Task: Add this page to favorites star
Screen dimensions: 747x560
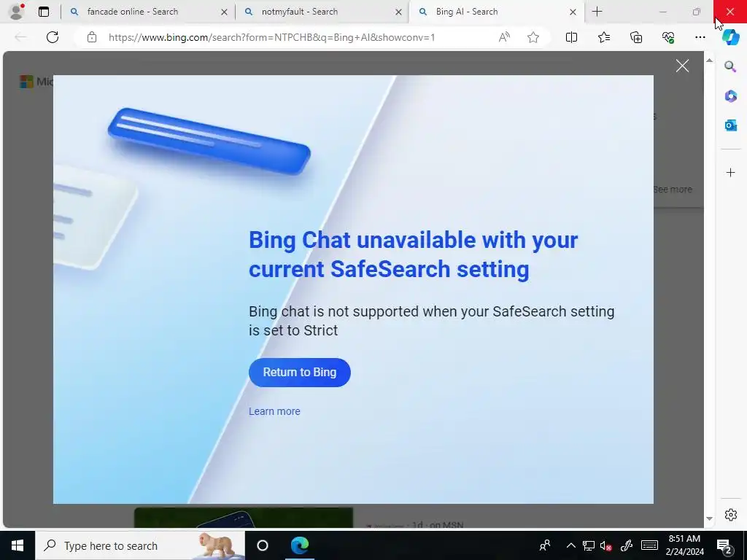Action: tap(533, 37)
